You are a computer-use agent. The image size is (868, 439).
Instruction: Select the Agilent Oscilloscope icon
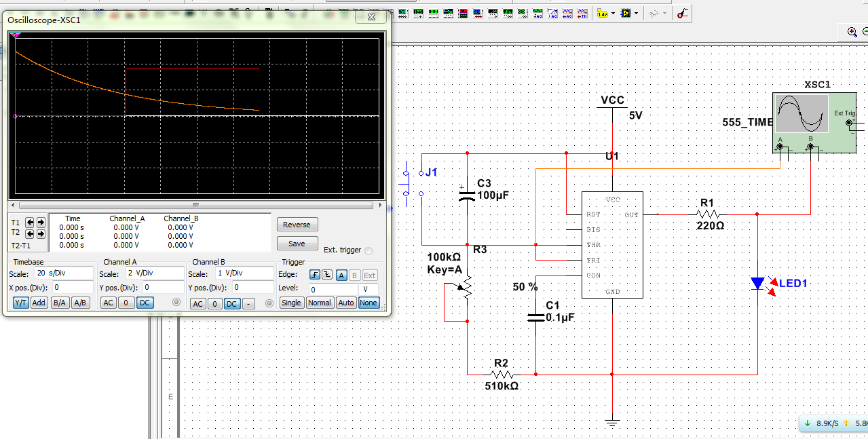click(x=567, y=13)
